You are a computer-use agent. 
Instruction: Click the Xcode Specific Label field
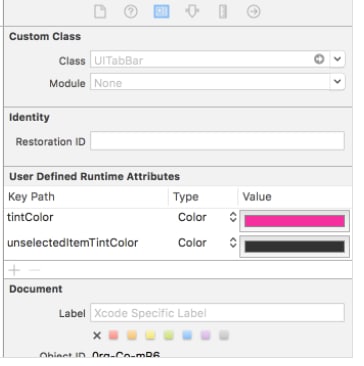pyautogui.click(x=217, y=313)
